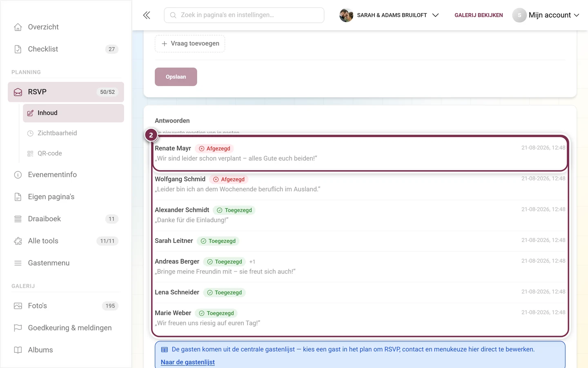Screen dimensions: 588x368
Task: Click the Vraag toevoegen button
Action: 190,44
